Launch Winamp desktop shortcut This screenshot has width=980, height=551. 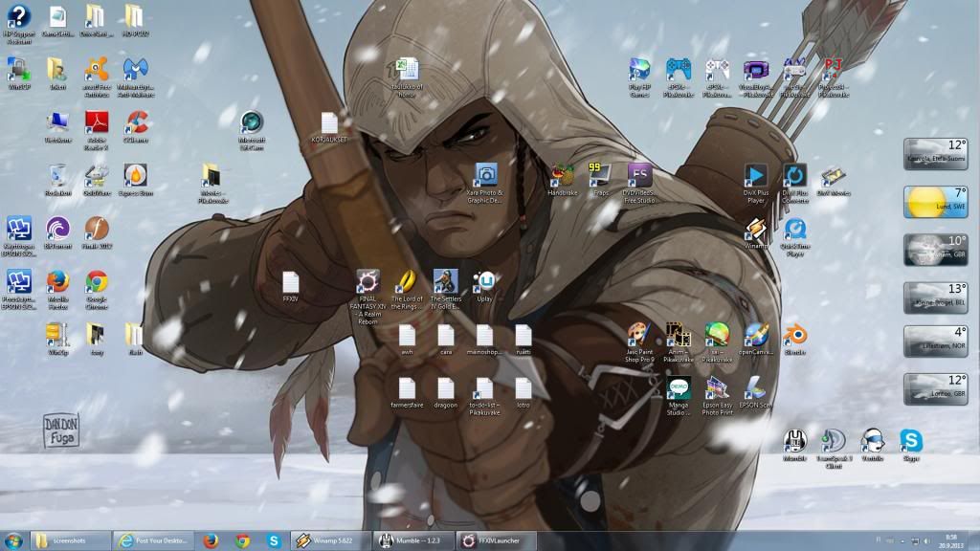[755, 233]
